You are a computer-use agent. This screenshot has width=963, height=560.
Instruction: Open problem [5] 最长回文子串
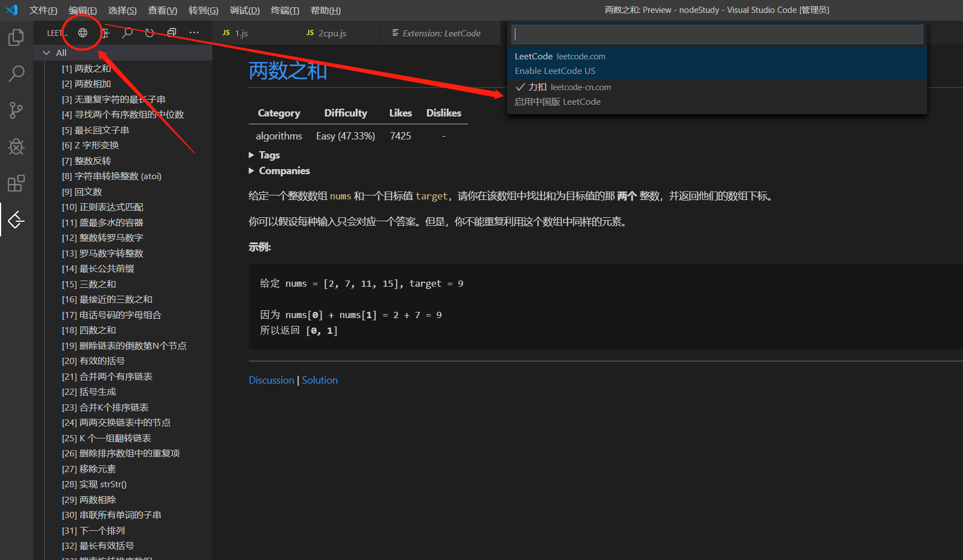pos(95,130)
